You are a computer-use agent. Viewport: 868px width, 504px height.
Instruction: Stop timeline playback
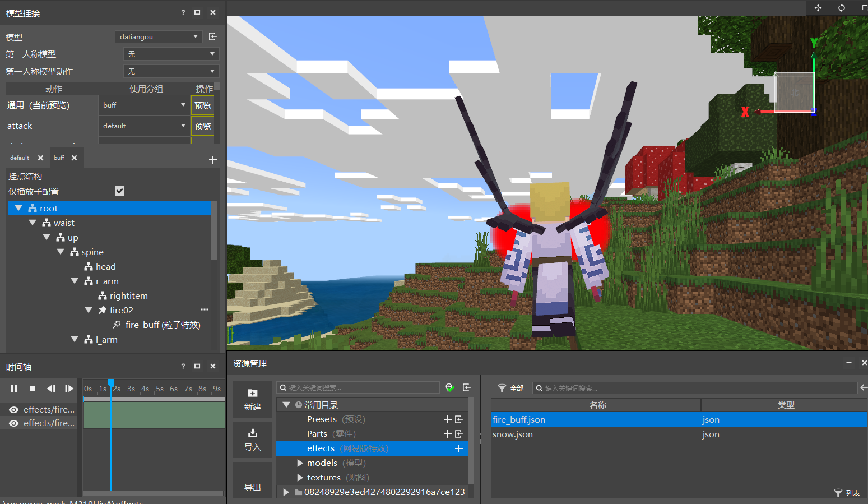point(33,389)
